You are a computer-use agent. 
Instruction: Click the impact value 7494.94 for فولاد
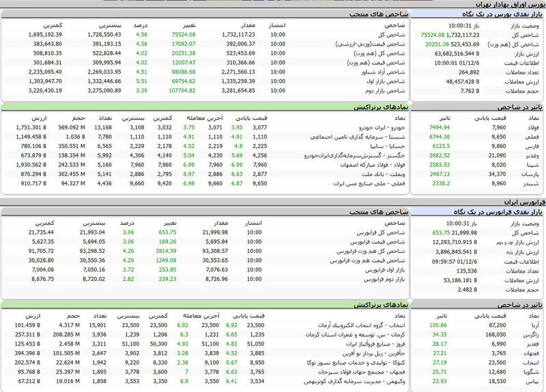point(440,127)
